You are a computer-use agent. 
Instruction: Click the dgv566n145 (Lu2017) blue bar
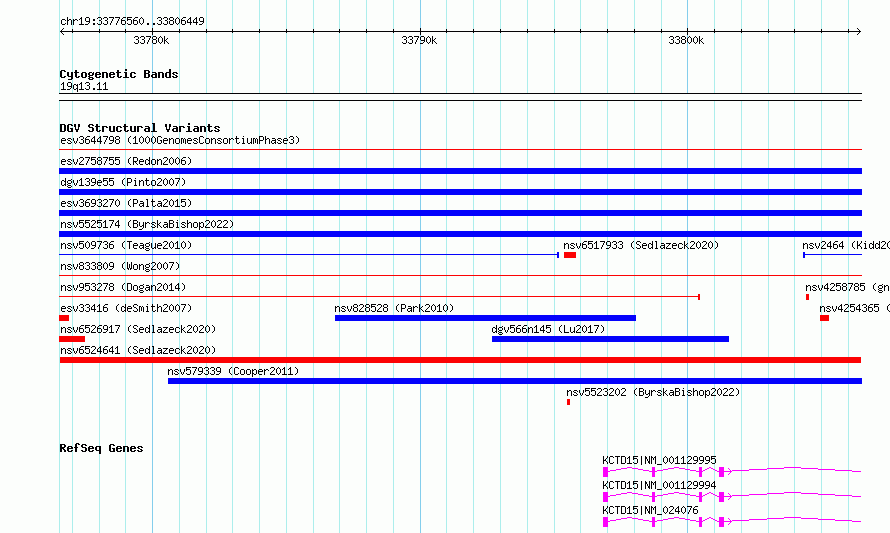(x=610, y=339)
